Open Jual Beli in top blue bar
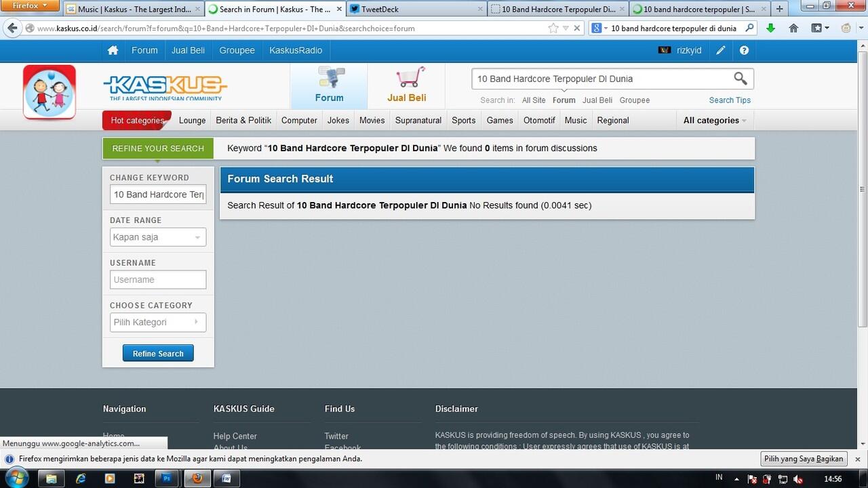The image size is (868, 488). (188, 50)
